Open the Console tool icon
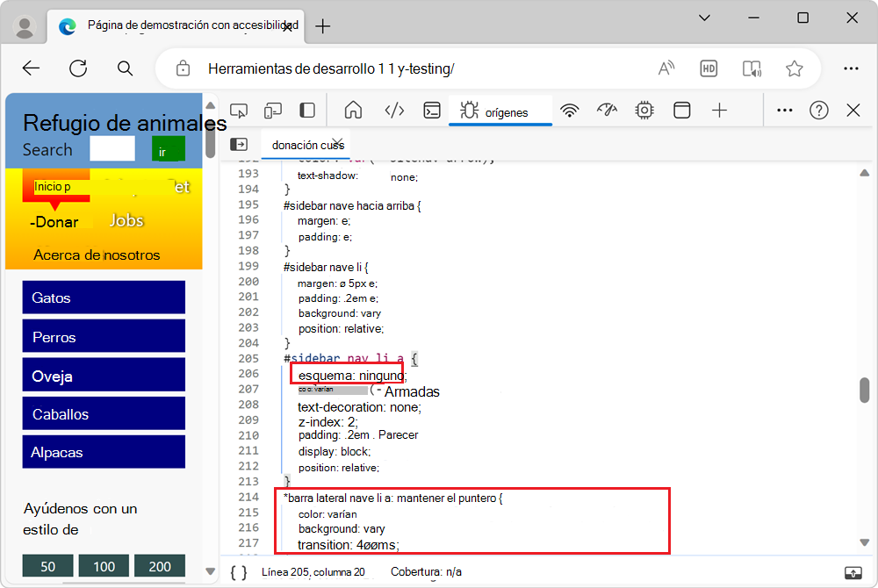 point(432,111)
